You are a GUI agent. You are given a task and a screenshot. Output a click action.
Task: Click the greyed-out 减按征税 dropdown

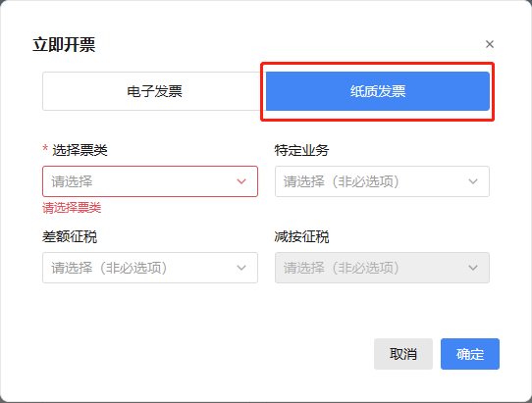click(x=382, y=268)
